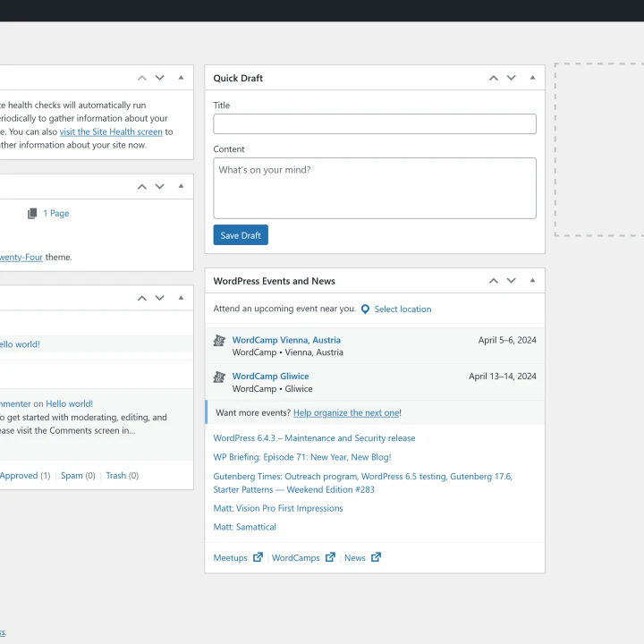Open the Gutenberg Times Weekend Edition #283 link
The height and width of the screenshot is (644, 644).
[x=362, y=483]
